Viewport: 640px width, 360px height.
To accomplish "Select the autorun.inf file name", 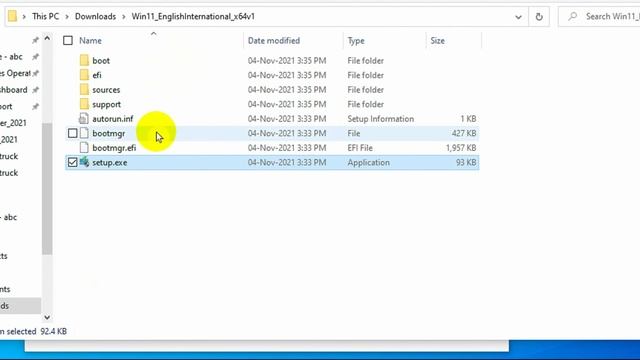I will (113, 119).
